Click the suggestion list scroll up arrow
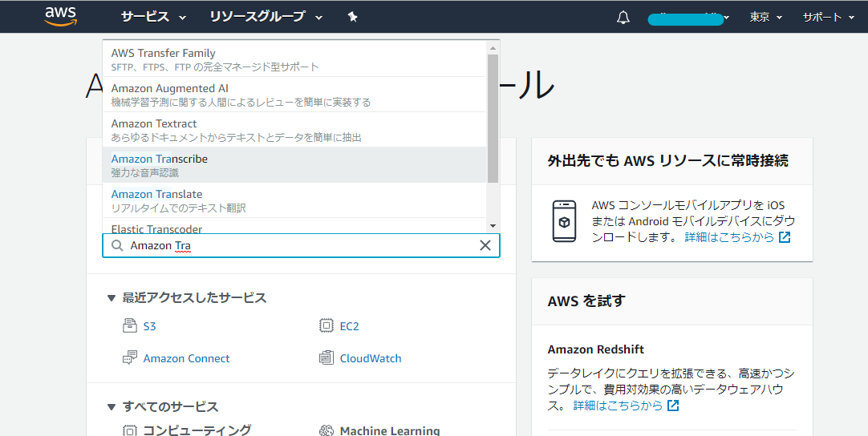 tap(493, 48)
